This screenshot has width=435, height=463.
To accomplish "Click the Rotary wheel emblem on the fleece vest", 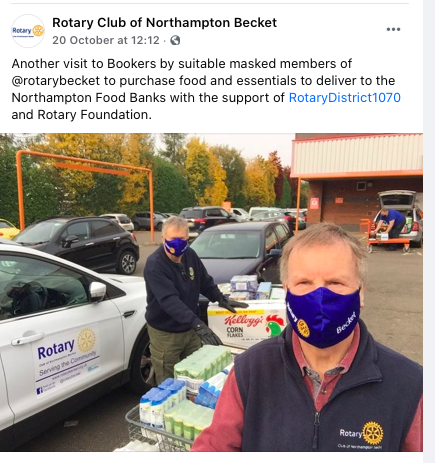I will 373,433.
